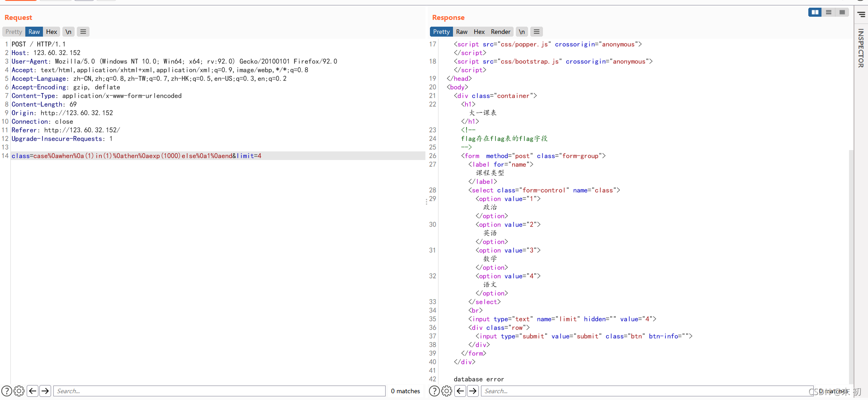Open Request message options menu icon
Image resolution: width=868 pixels, height=400 pixels.
(83, 32)
